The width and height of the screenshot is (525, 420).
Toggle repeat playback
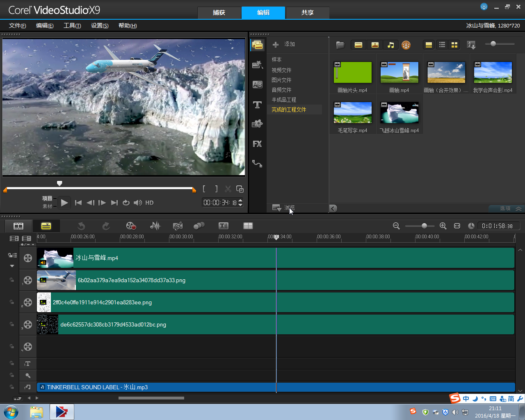(126, 203)
